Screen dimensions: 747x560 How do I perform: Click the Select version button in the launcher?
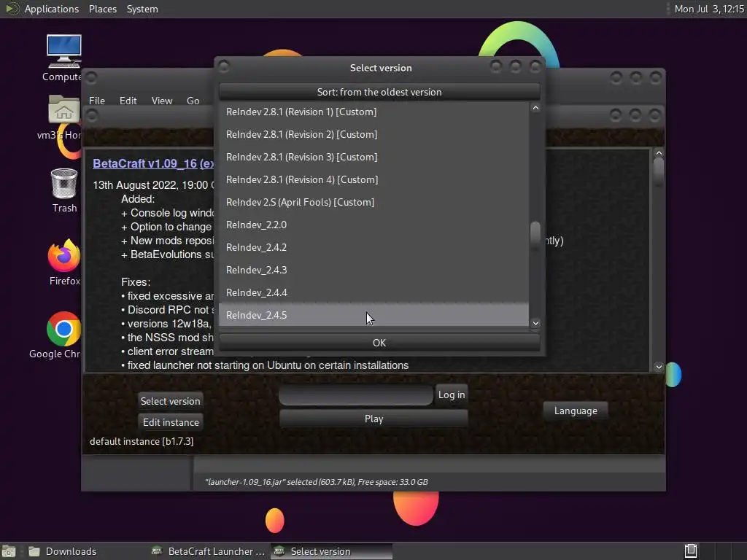(x=170, y=401)
